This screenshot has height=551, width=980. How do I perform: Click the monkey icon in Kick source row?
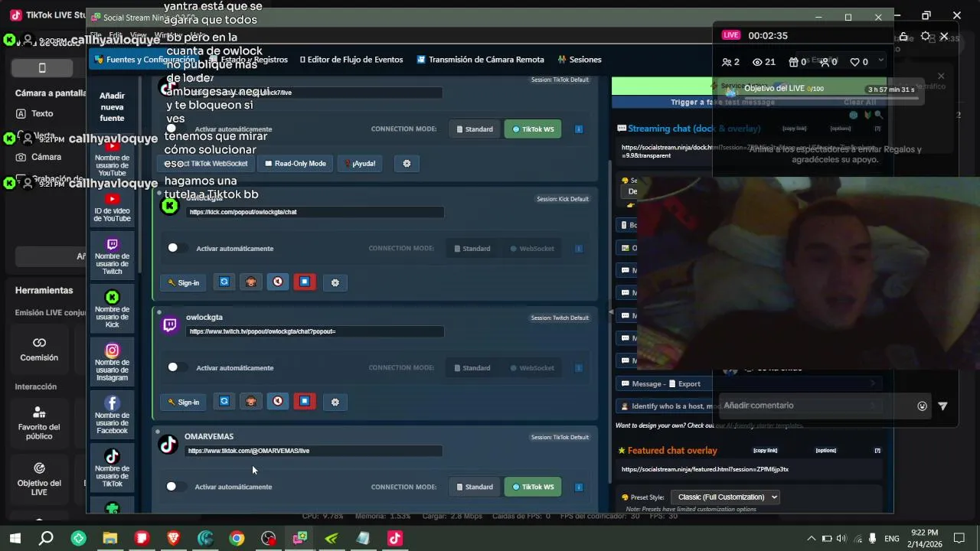[251, 282]
